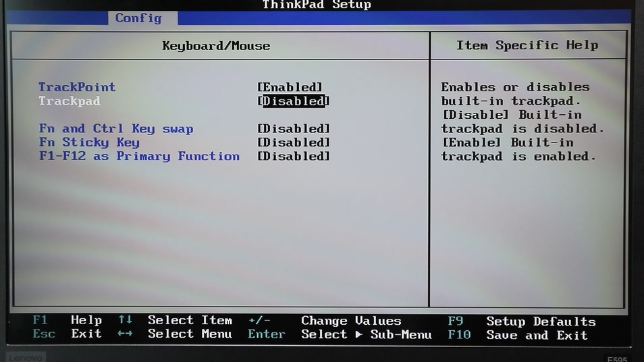Select F1-F12 as Primary Function label
The image size is (644, 362).
(x=139, y=157)
